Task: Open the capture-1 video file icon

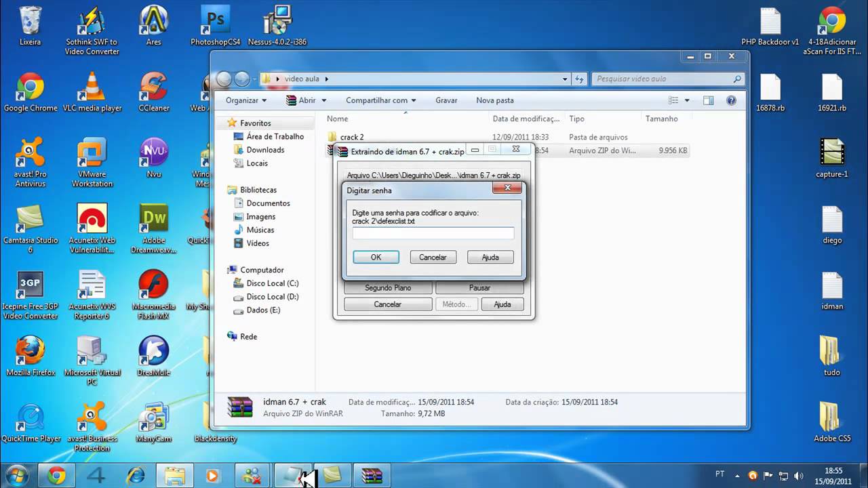Action: pos(832,158)
